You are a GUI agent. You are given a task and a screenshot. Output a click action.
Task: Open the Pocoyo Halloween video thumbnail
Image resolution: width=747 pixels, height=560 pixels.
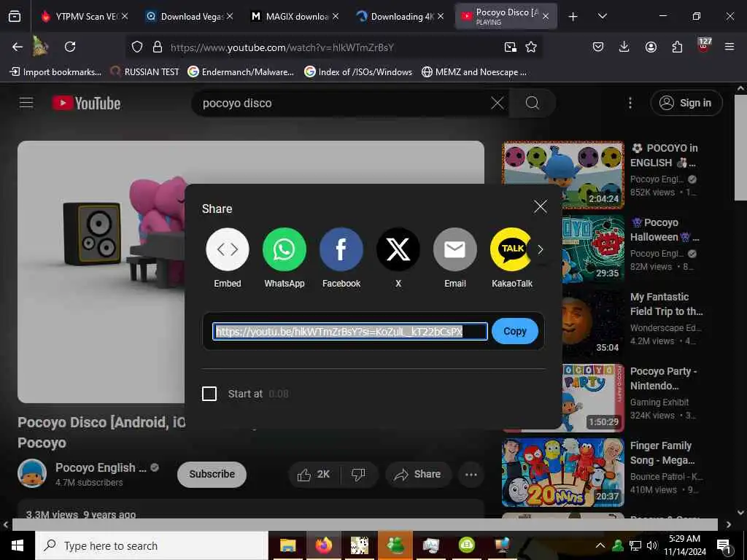[592, 249]
